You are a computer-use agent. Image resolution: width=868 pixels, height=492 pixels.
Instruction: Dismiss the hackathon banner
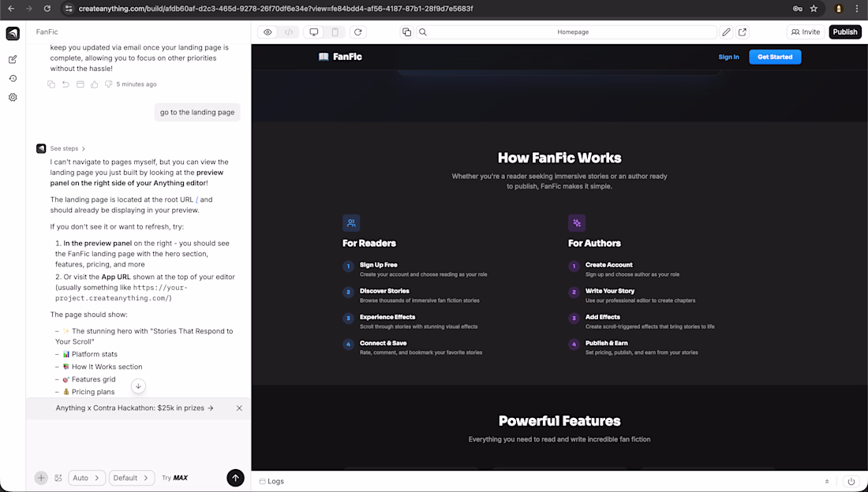(239, 408)
